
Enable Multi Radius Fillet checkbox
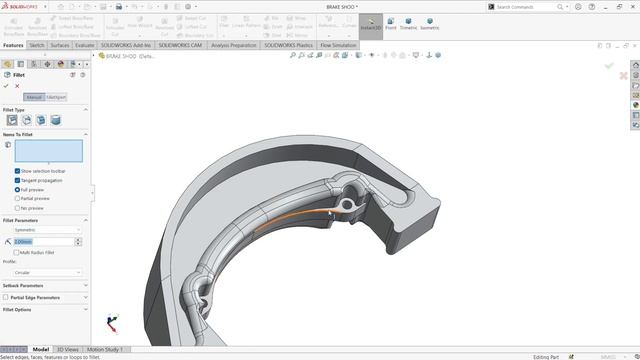tap(17, 253)
